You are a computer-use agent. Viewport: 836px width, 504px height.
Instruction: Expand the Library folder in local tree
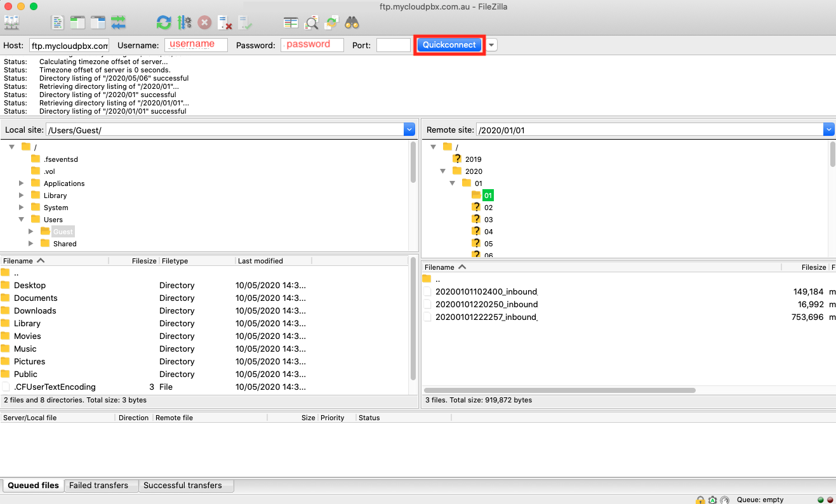22,196
